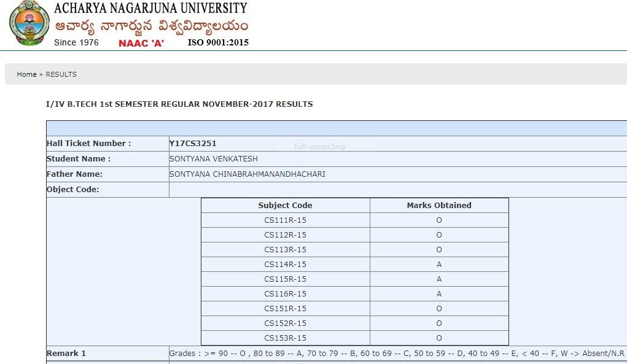
Task: Click the grade O for CS152R-15
Action: point(439,323)
